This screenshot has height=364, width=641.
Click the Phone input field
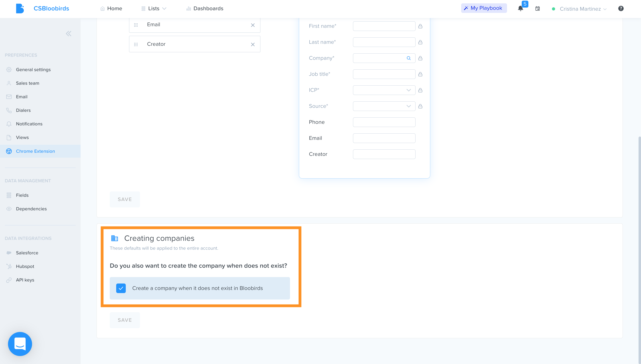[x=384, y=122]
